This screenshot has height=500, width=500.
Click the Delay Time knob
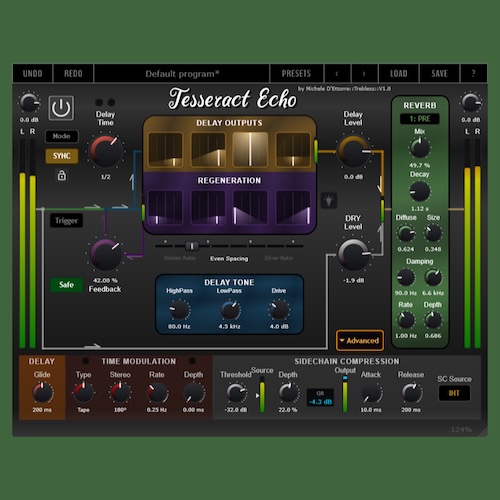click(x=106, y=151)
